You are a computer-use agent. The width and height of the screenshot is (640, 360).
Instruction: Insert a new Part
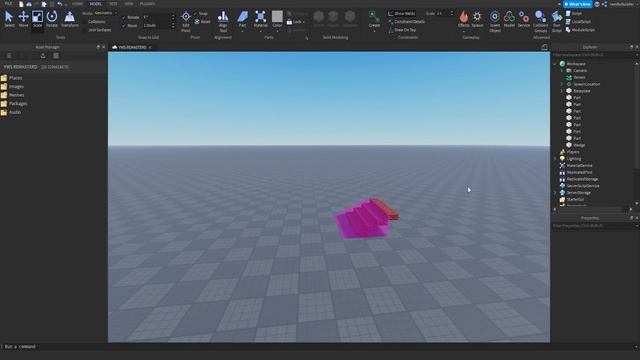point(242,19)
